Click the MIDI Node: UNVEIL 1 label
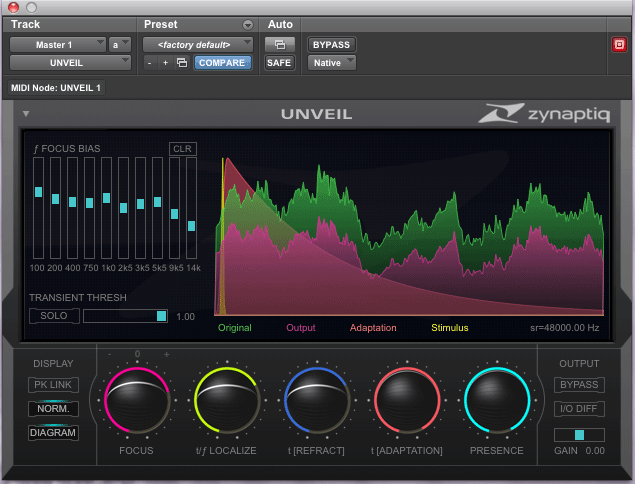Screen dimensions: 635x484 (x=56, y=88)
